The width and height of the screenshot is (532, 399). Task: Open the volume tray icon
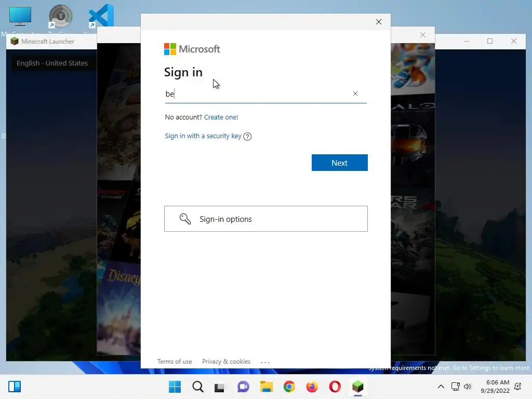coord(468,387)
